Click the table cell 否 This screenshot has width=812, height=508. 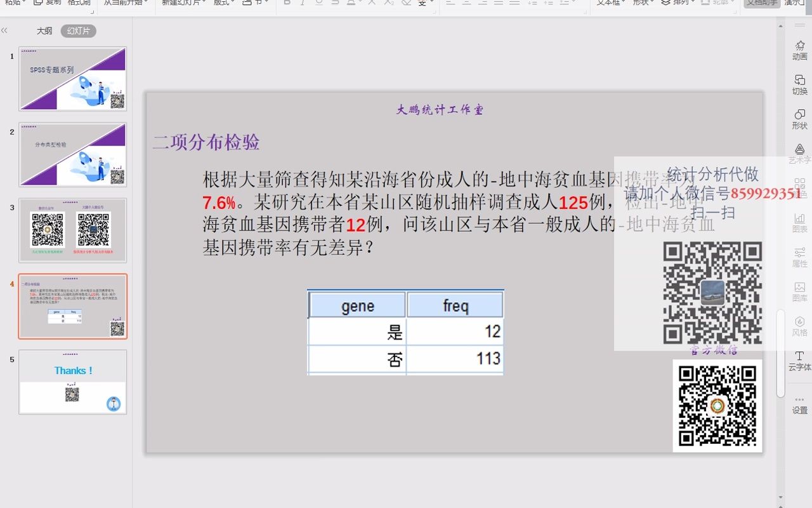(x=357, y=359)
